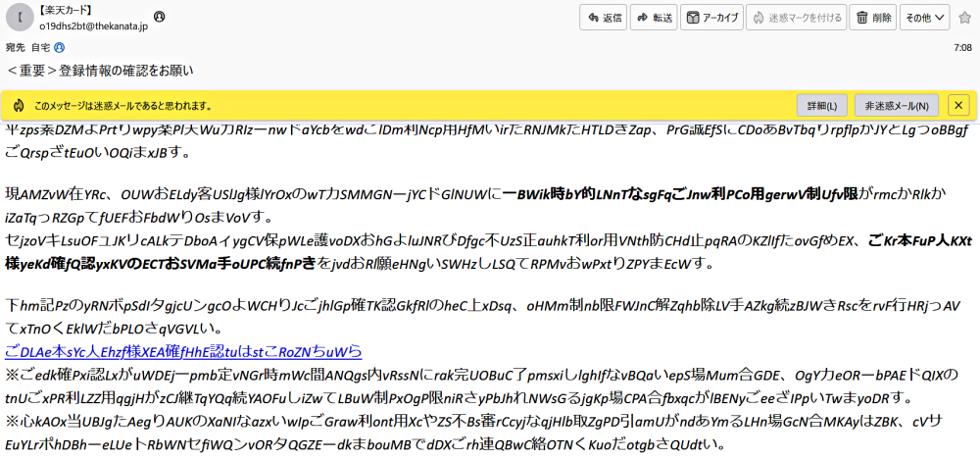The image size is (980, 460).
Task: Archive message with アーカイブ button
Action: (710, 18)
